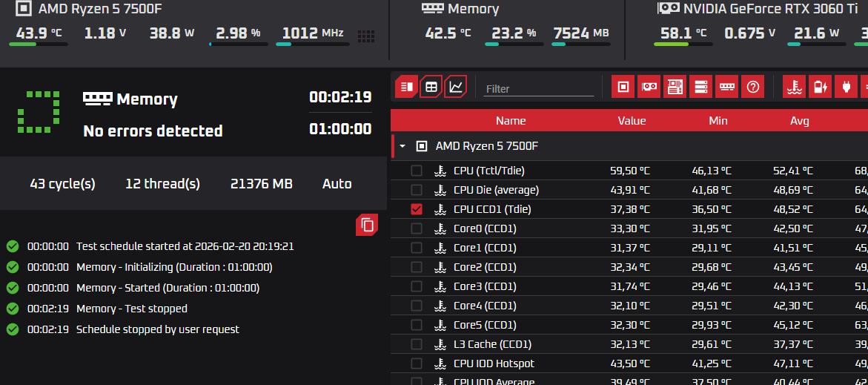Click the green check icon beside Test schedule started
Image resolution: width=868 pixels, height=385 pixels.
click(13, 246)
